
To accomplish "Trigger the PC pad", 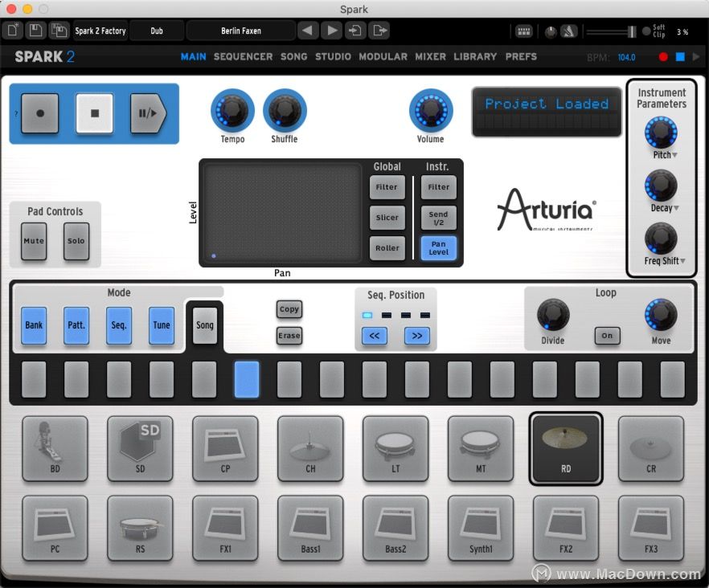I will tap(55, 529).
